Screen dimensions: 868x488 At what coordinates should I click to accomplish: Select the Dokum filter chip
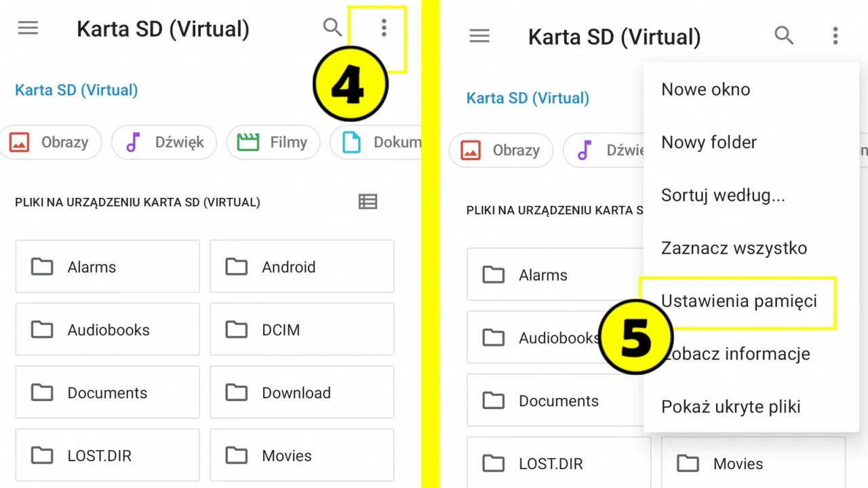tap(376, 142)
